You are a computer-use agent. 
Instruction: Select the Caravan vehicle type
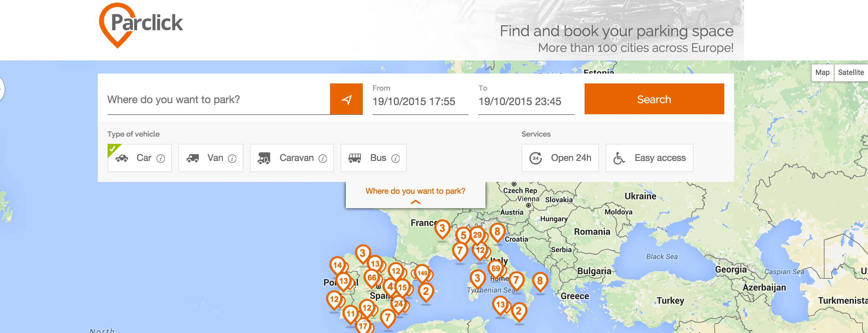292,158
